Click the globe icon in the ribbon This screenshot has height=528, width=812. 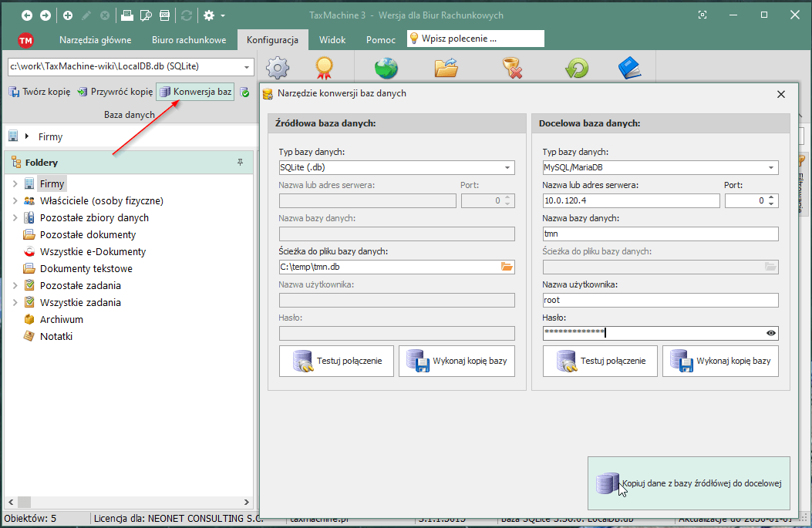(386, 69)
